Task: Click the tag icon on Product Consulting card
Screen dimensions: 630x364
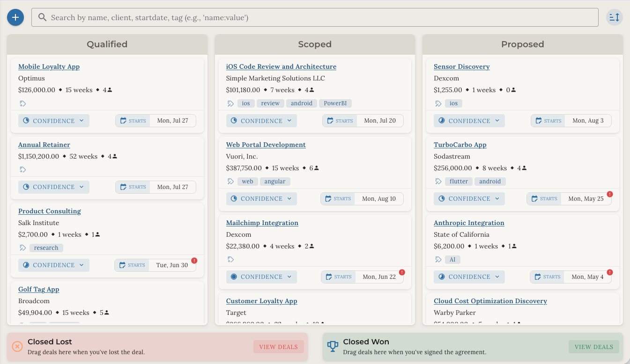Action: (22, 248)
